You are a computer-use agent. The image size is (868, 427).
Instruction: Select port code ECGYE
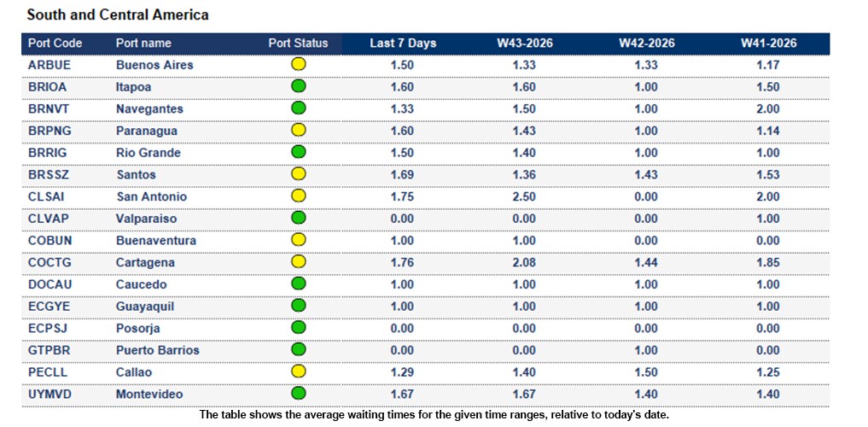coord(49,307)
